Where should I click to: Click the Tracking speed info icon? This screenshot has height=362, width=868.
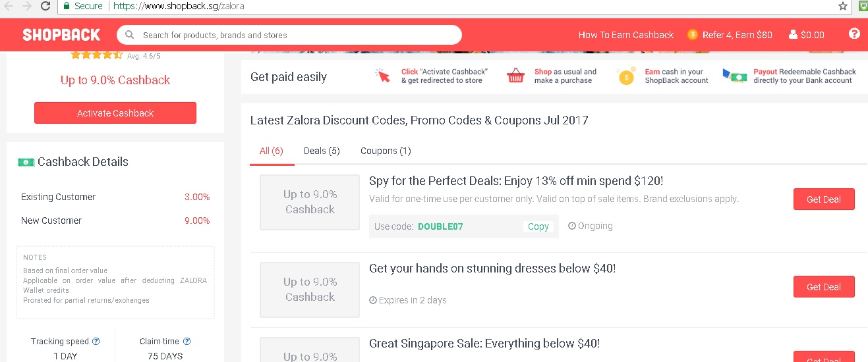96,342
